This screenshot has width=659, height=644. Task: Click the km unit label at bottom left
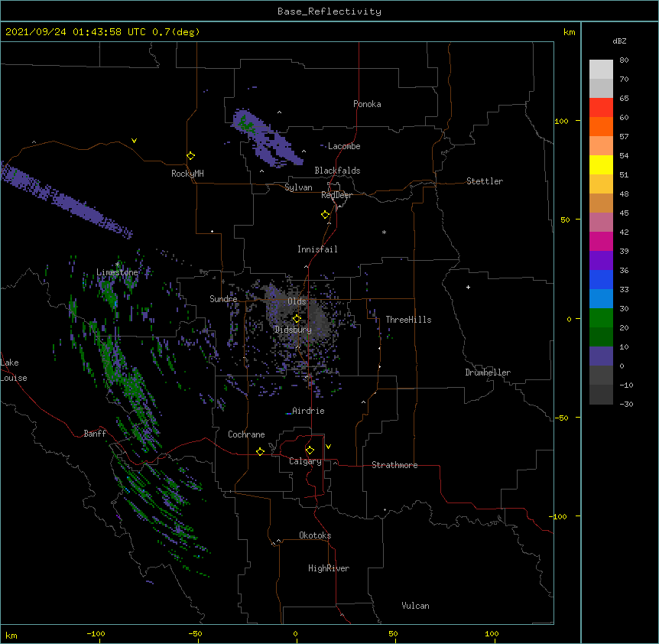pyautogui.click(x=11, y=635)
